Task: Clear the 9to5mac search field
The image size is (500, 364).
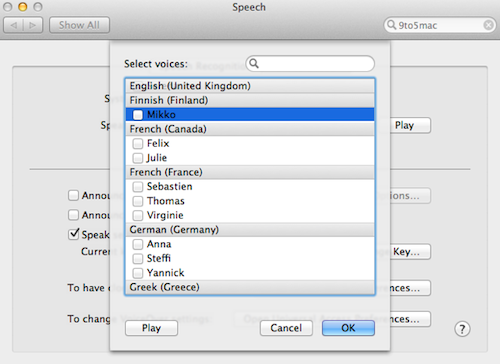Action: (488, 25)
